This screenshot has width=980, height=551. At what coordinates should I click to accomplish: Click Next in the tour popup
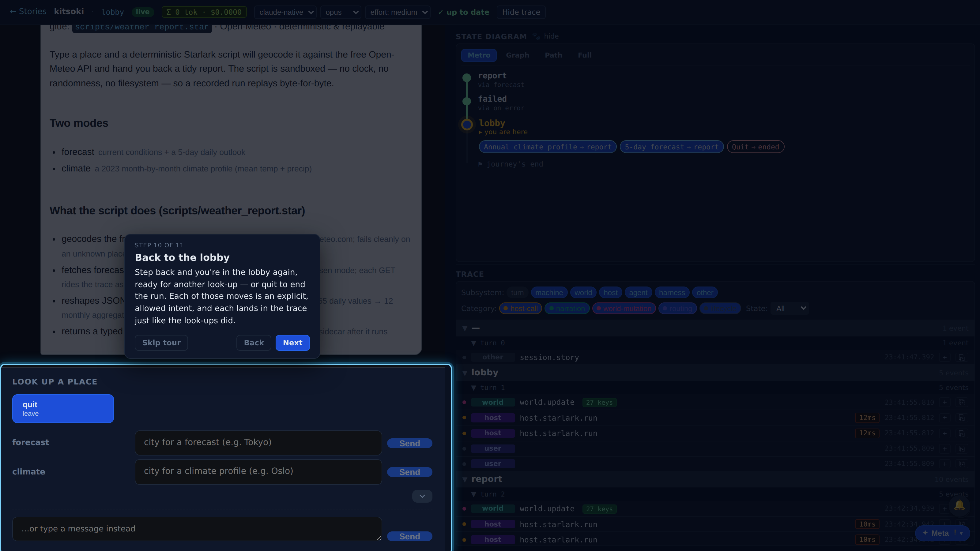[x=292, y=343]
